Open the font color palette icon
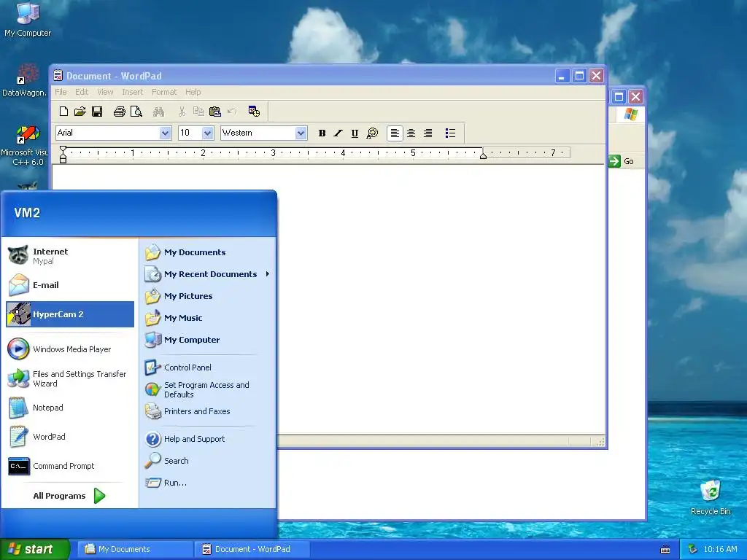This screenshot has height=560, width=747. (372, 133)
